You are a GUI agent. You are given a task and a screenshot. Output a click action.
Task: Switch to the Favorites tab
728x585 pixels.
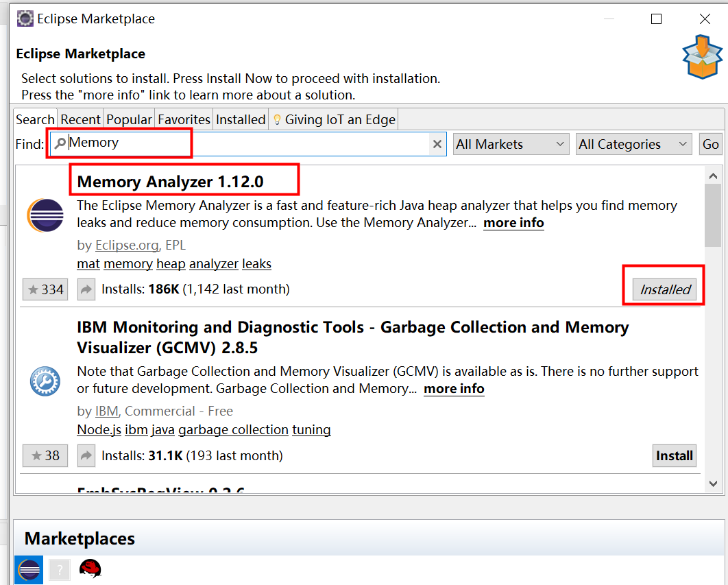click(x=184, y=119)
